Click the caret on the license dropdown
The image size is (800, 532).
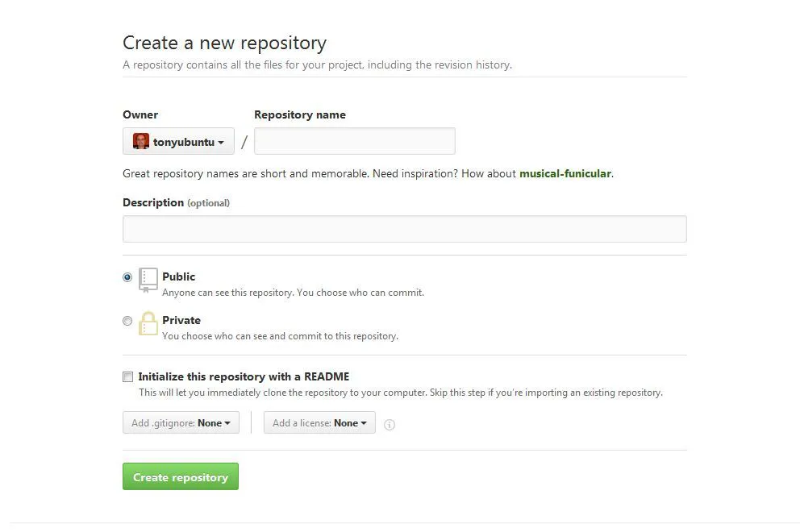tap(364, 422)
